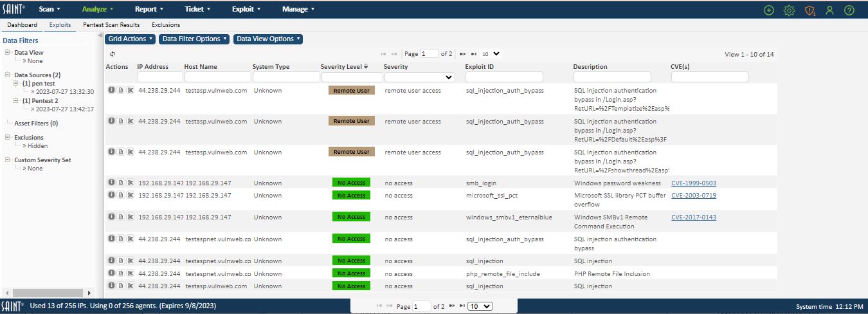Open the Data View Options dropdown
The width and height of the screenshot is (868, 314).
[x=267, y=39]
